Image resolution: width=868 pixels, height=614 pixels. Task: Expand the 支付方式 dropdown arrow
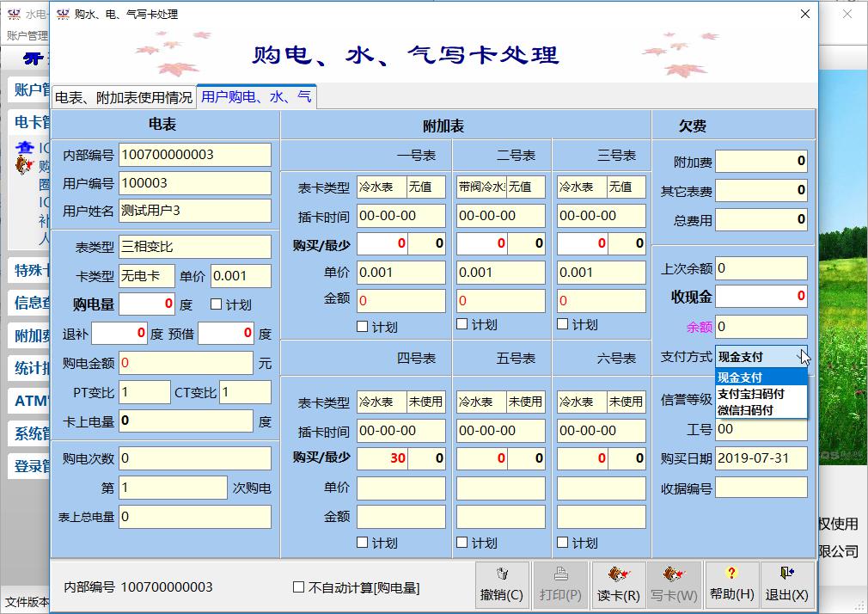(801, 357)
